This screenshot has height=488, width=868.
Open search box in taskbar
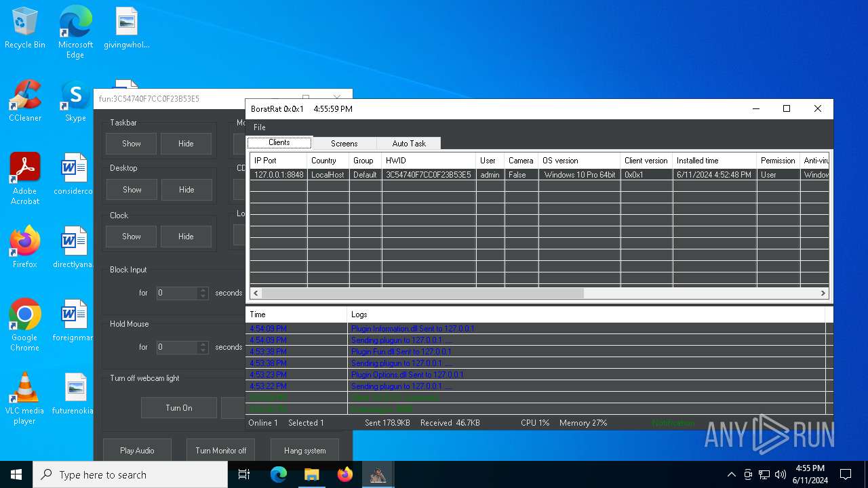(x=130, y=474)
